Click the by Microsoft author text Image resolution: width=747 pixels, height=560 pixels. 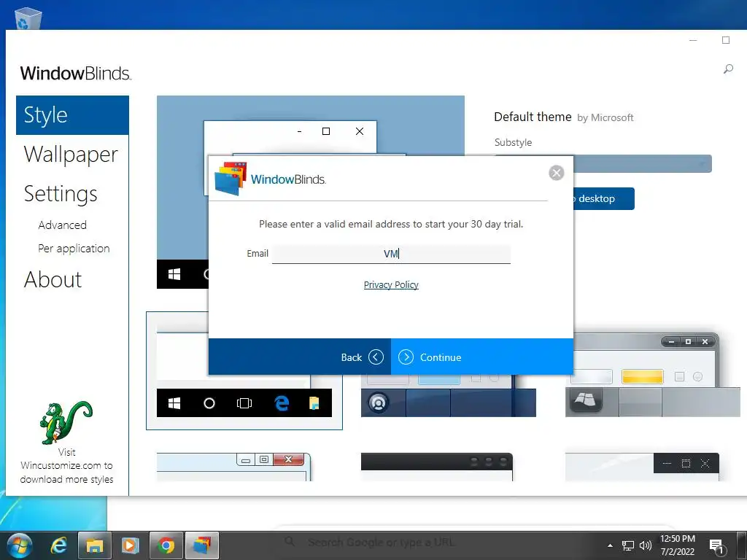pyautogui.click(x=605, y=117)
